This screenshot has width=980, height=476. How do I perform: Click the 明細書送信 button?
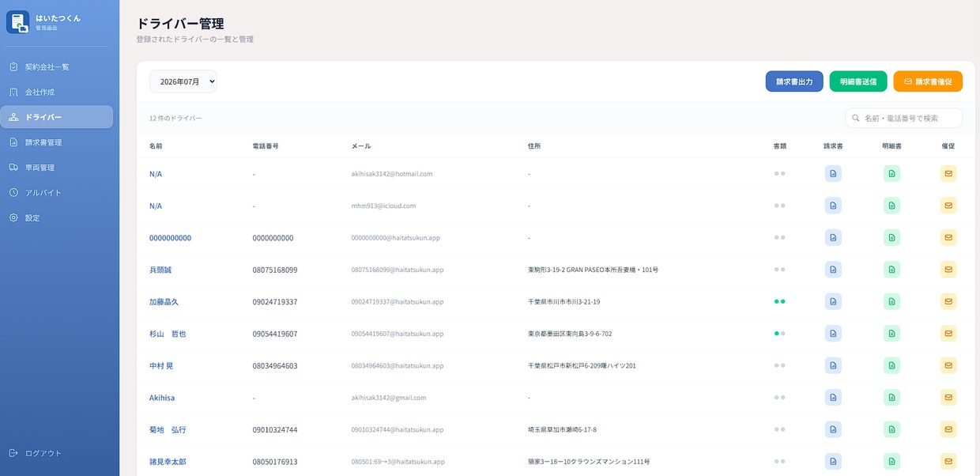point(858,81)
